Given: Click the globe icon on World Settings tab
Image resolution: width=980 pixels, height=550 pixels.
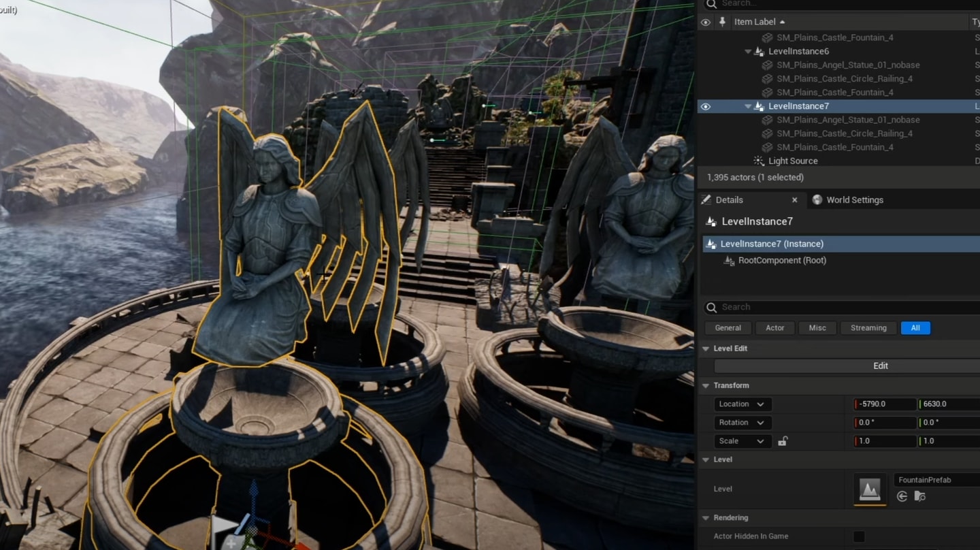Looking at the screenshot, I should click(817, 199).
